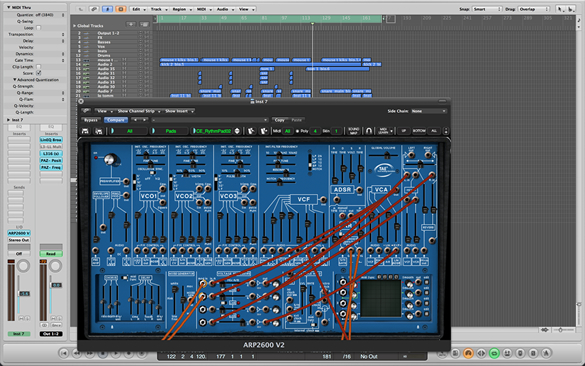Click the ARP2600 V instrument slot
This screenshot has height=366, width=585.
pos(19,233)
